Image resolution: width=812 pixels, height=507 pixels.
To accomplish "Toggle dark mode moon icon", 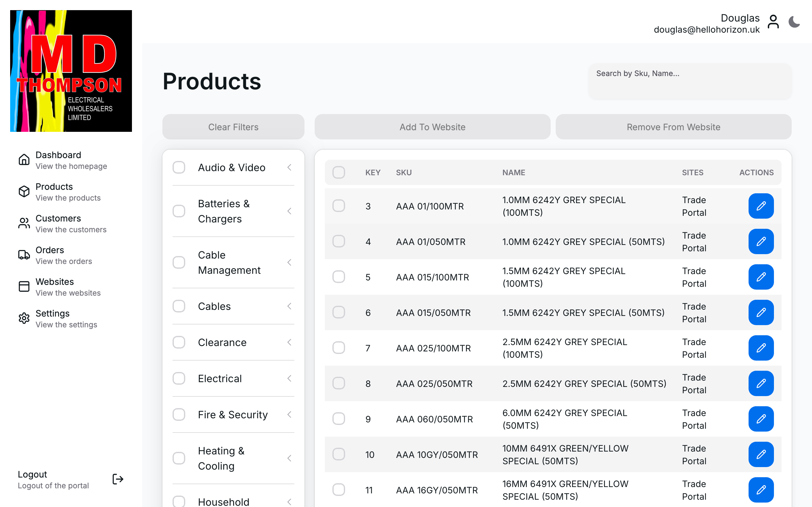I will [x=794, y=22].
